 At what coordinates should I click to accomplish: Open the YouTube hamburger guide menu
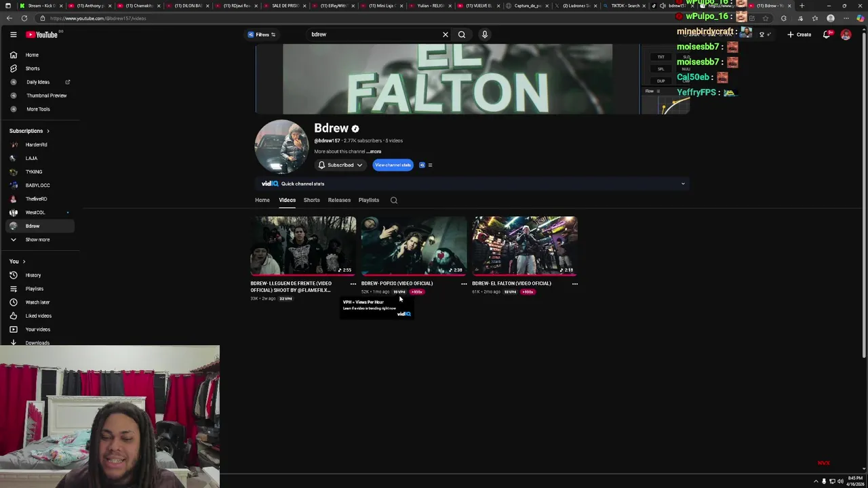pos(13,35)
